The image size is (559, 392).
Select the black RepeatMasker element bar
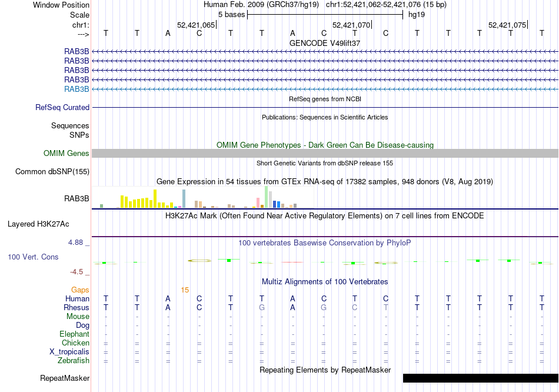tap(481, 378)
